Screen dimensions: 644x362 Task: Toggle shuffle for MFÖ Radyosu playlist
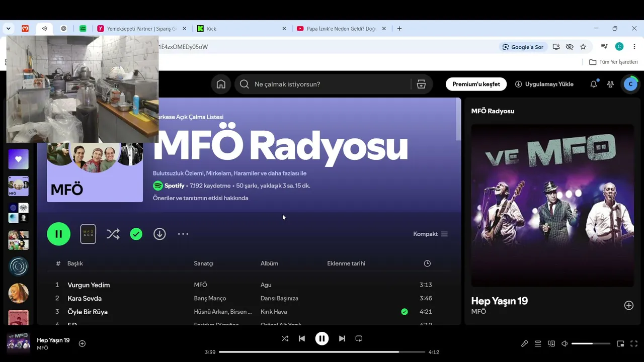(x=113, y=234)
